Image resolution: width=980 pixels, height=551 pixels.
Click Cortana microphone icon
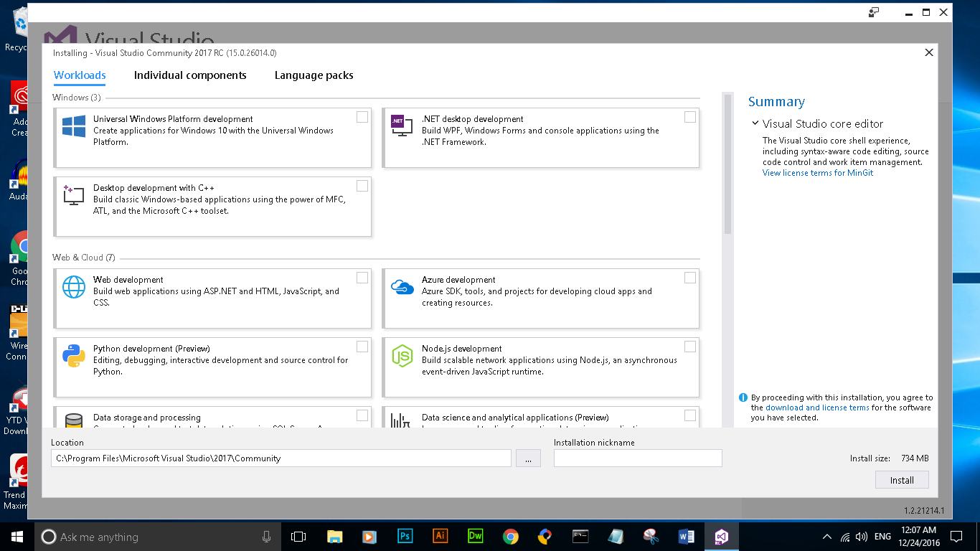click(x=266, y=537)
